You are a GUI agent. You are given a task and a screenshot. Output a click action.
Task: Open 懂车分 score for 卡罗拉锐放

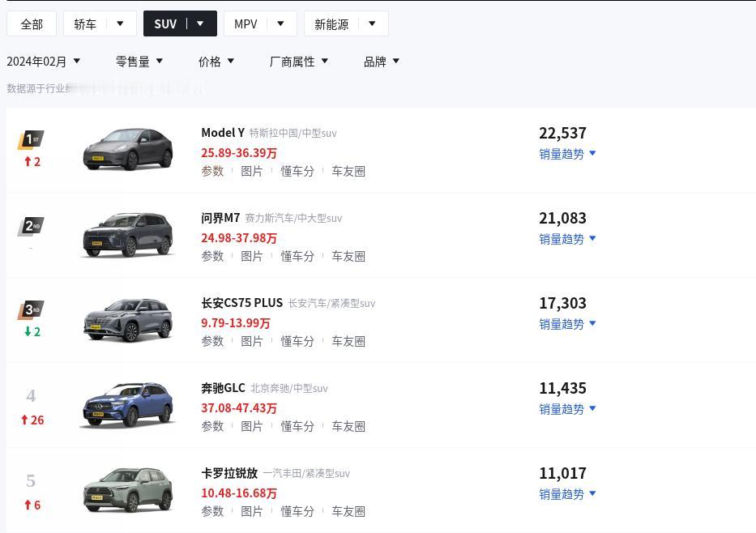click(x=297, y=511)
